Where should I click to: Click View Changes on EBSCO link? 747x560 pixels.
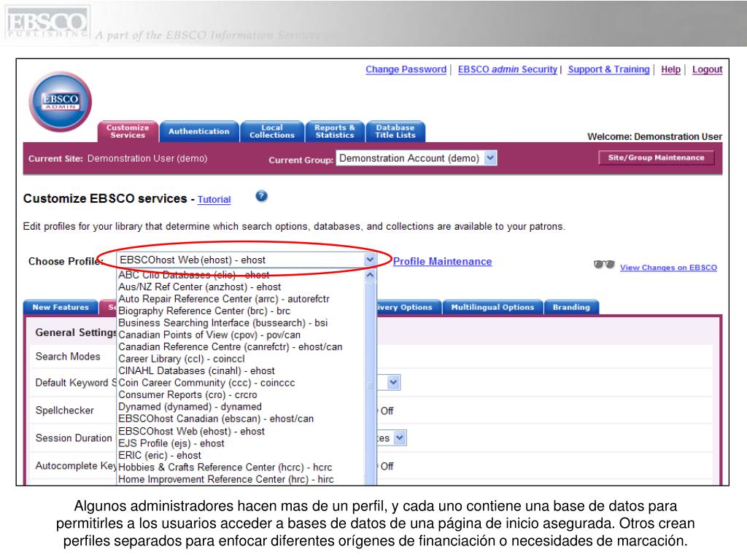click(x=668, y=268)
